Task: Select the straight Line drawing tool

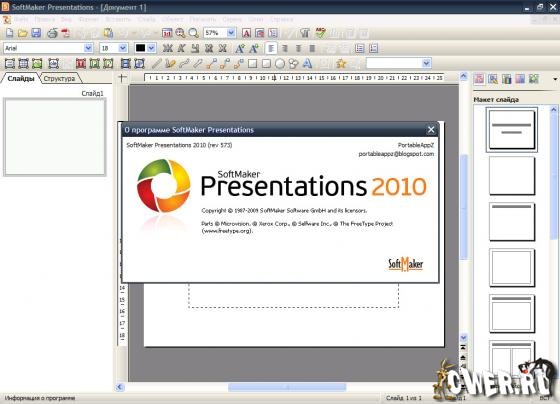Action: [x=156, y=64]
